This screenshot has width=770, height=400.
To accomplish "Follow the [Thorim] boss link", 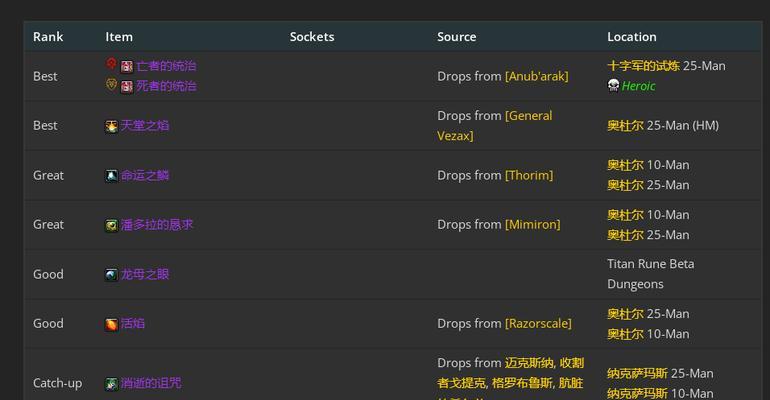I will pos(529,175).
